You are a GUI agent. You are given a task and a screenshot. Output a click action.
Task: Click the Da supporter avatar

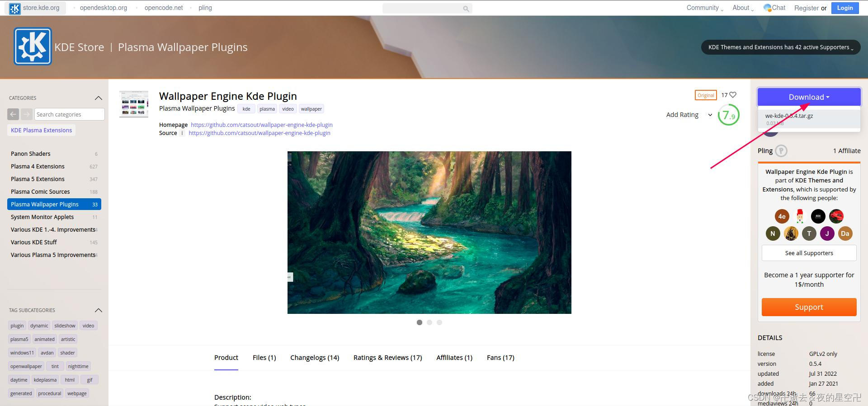pyautogui.click(x=845, y=233)
